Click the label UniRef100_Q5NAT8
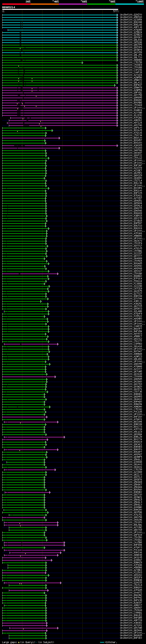Image resolution: width=146 pixels, height=644 pixels. pyautogui.click(x=131, y=88)
